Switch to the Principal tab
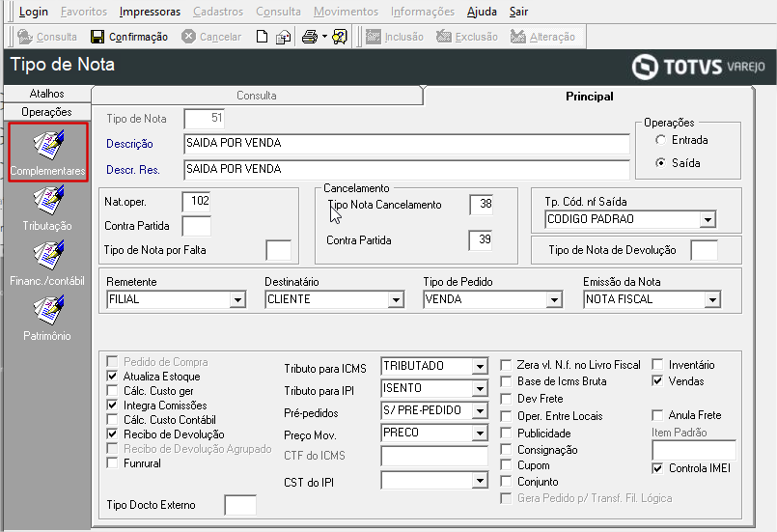The width and height of the screenshot is (777, 532). (589, 97)
